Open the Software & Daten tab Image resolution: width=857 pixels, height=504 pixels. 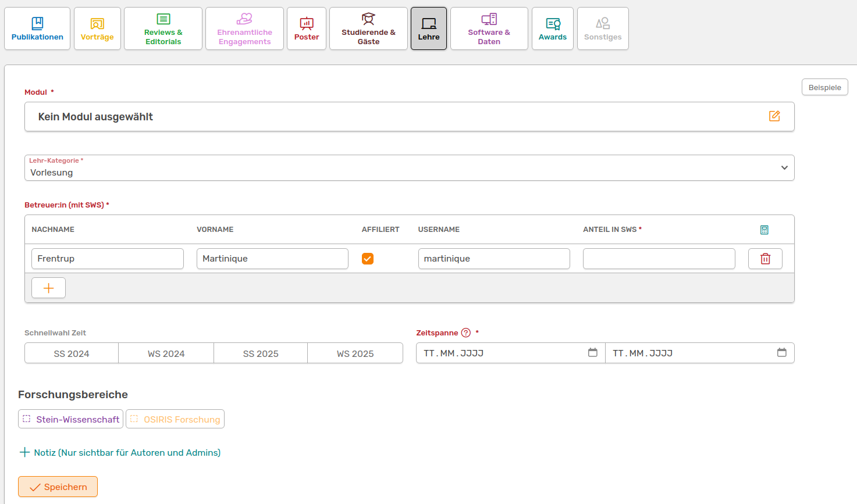[x=489, y=28]
